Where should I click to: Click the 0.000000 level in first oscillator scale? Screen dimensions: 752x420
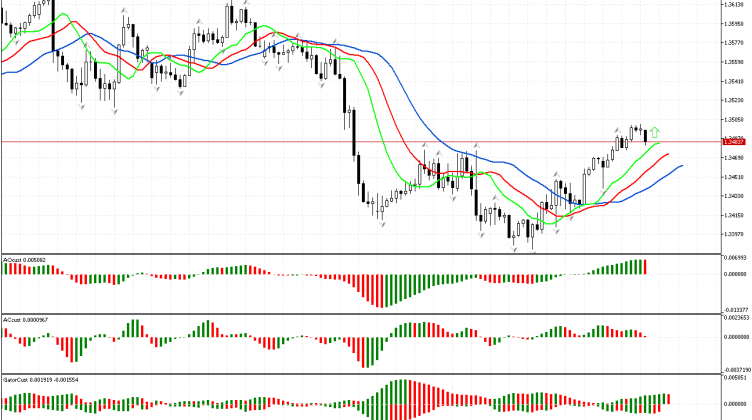736,274
